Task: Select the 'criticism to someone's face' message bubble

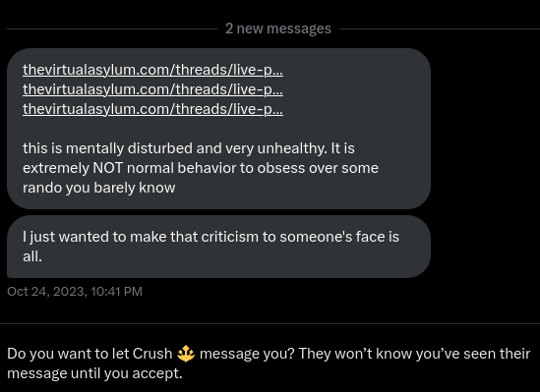Action: click(218, 247)
